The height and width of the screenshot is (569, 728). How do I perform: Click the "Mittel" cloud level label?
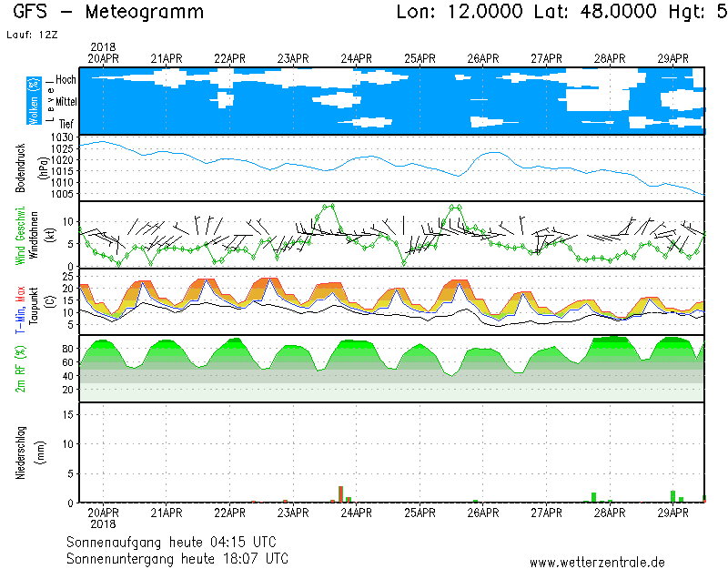(66, 101)
